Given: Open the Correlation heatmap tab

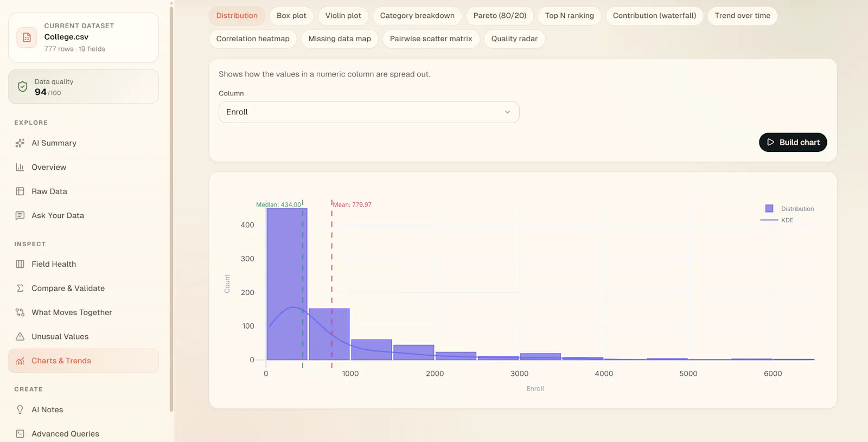Looking at the screenshot, I should (253, 39).
